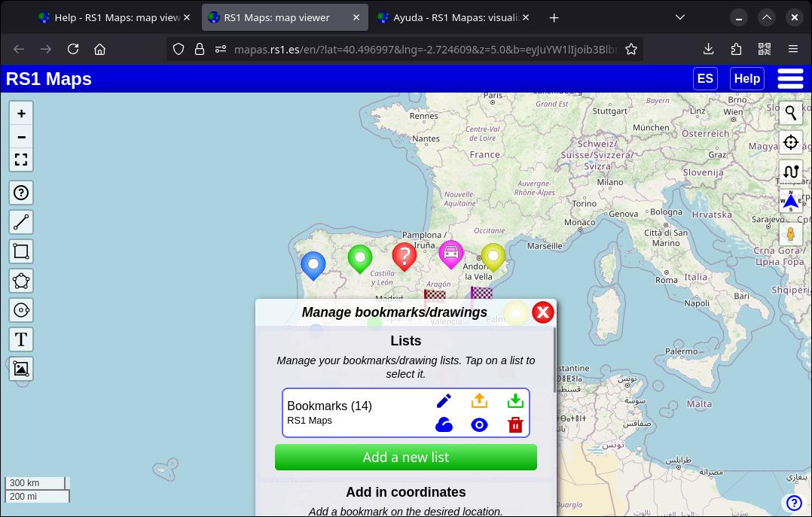Screen dimensions: 812x517
Task: Select the rectangle drawing tool
Action: pos(21,251)
